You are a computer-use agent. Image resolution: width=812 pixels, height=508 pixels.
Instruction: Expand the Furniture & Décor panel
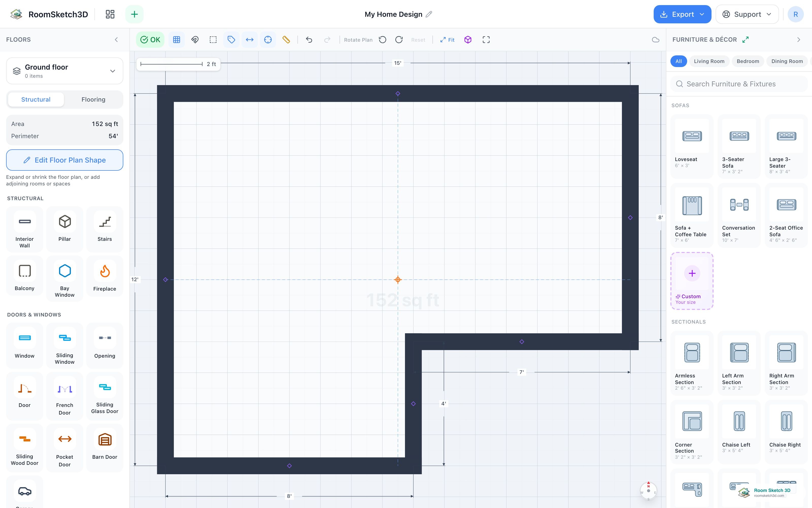click(746, 40)
